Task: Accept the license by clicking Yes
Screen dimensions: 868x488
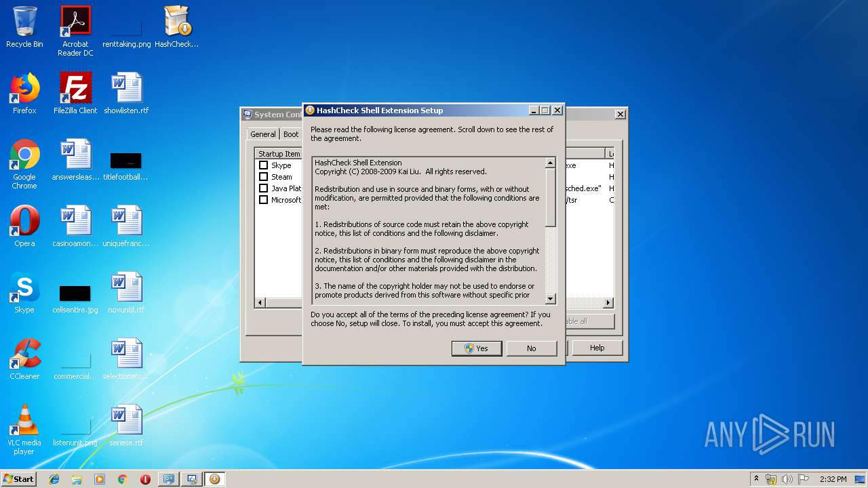Action: pyautogui.click(x=477, y=348)
